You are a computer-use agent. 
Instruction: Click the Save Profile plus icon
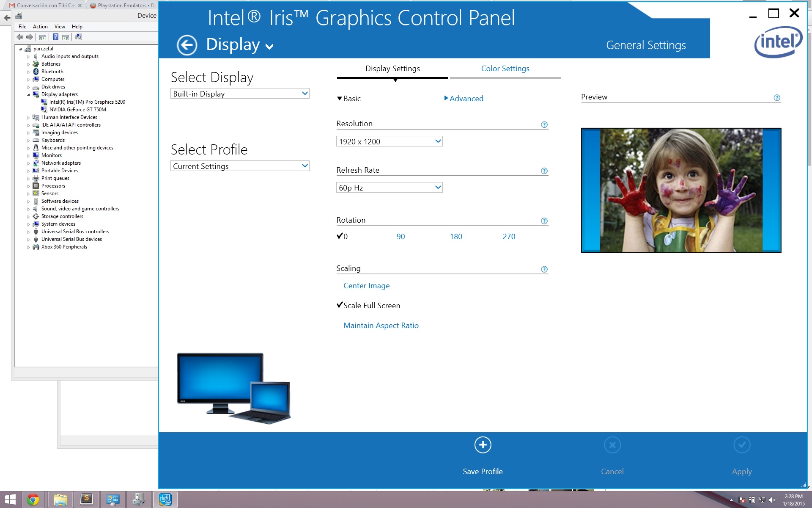(483, 445)
